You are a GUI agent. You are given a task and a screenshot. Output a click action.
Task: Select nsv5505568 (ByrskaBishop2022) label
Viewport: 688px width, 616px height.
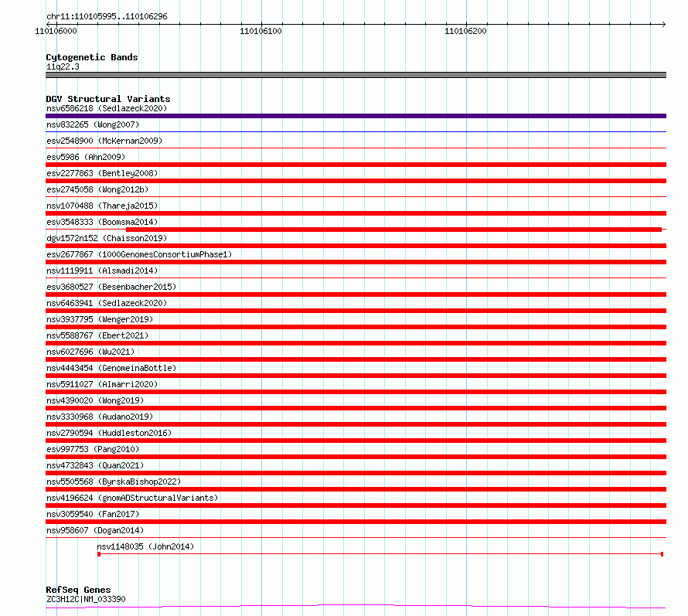[114, 482]
